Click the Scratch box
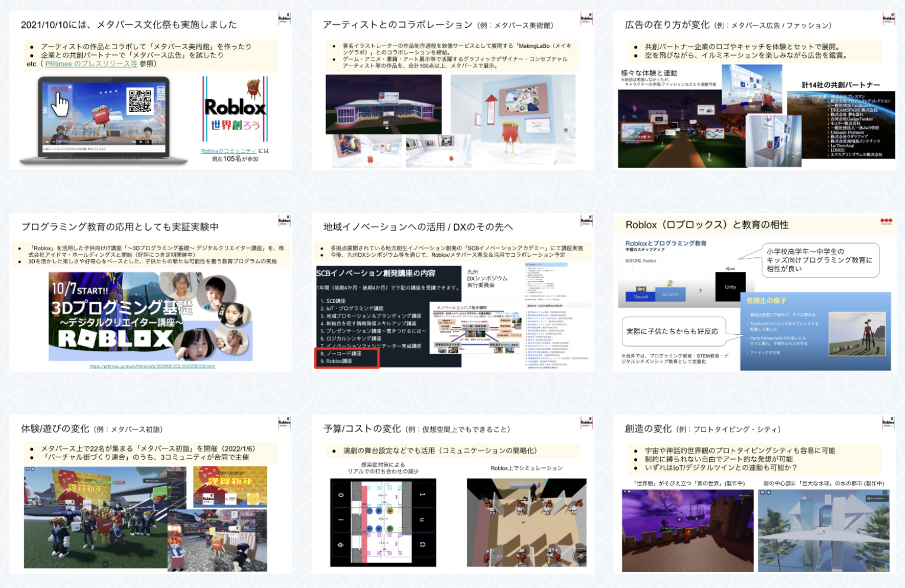Image resolution: width=905 pixels, height=588 pixels. point(670,294)
